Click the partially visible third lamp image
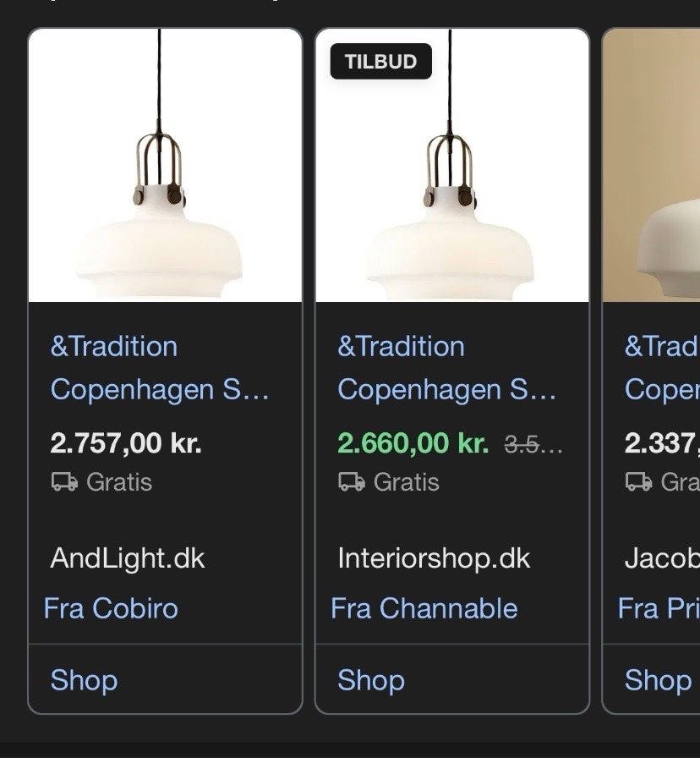This screenshot has width=700, height=758. 652,167
